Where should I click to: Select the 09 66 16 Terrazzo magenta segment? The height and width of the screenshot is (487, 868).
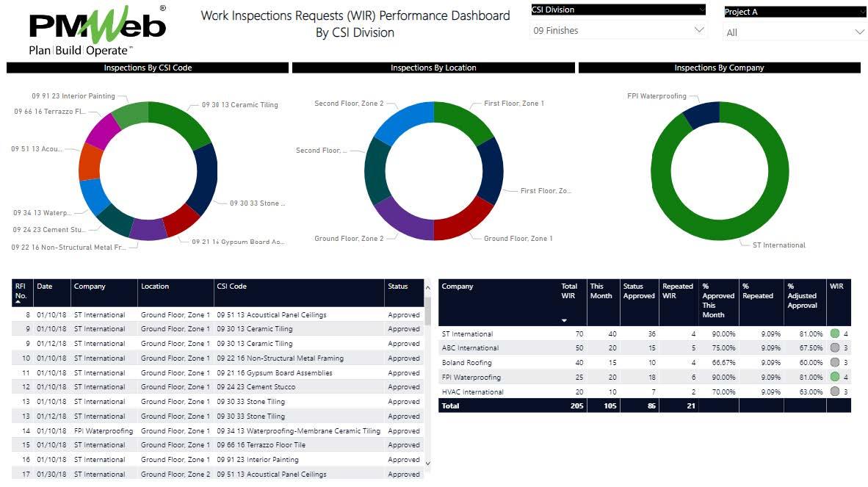[104, 131]
